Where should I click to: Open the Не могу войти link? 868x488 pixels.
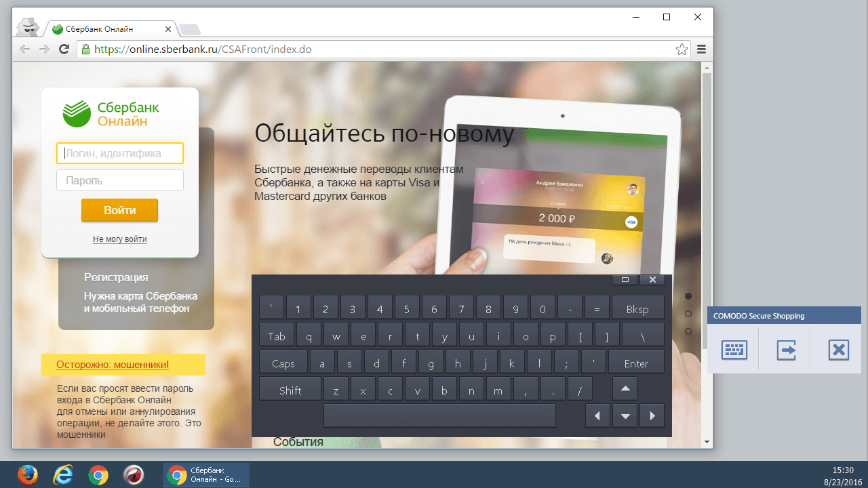119,239
